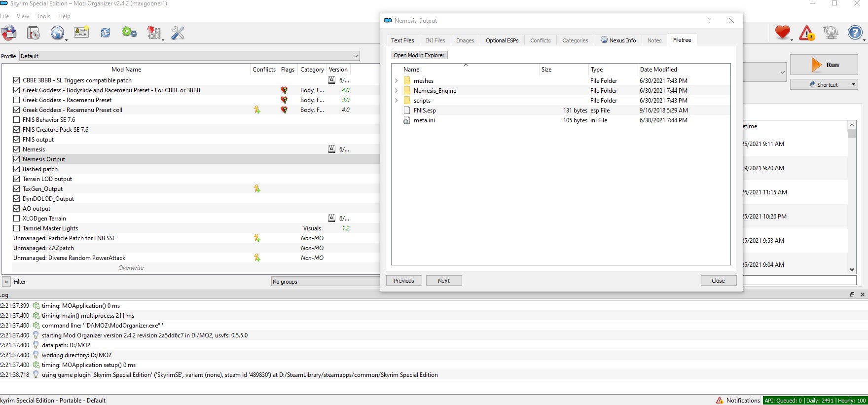This screenshot has width=868, height=405.
Task: Disable the Terrain LOD output checkbox
Action: pos(17,179)
